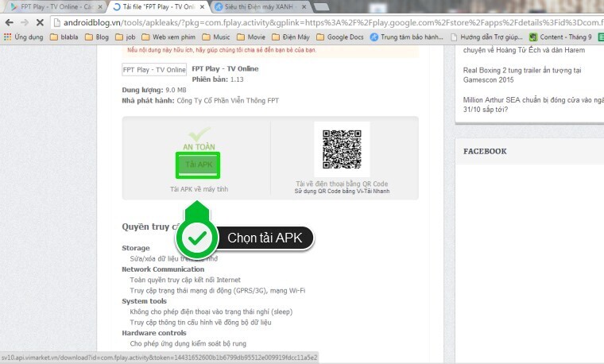The width and height of the screenshot is (604, 364).
Task: Switch to the 'Siêu thị Điện máy XANH' tab
Action: click(x=260, y=7)
